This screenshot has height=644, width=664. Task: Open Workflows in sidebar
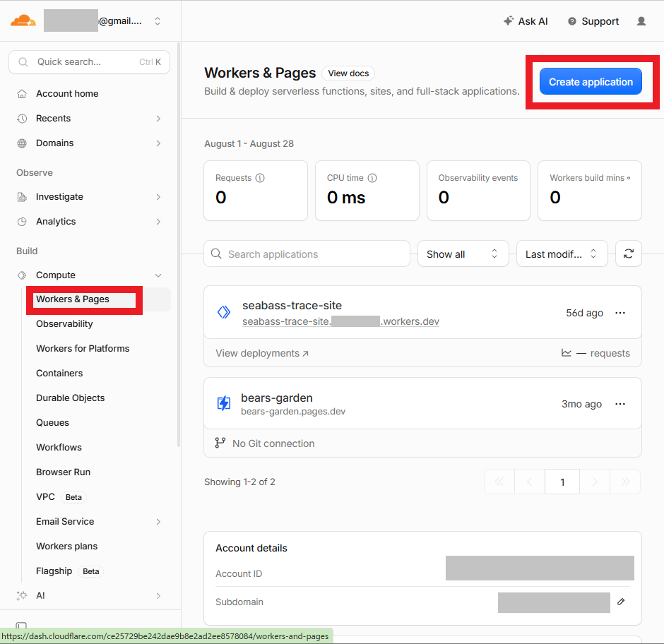pos(59,447)
